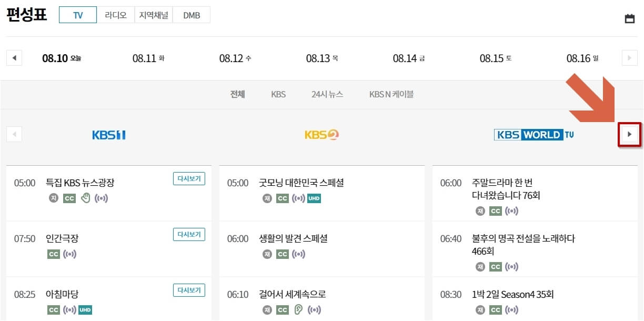The width and height of the screenshot is (644, 321).
Task: Open the 지역채널 tab
Action: (x=153, y=15)
